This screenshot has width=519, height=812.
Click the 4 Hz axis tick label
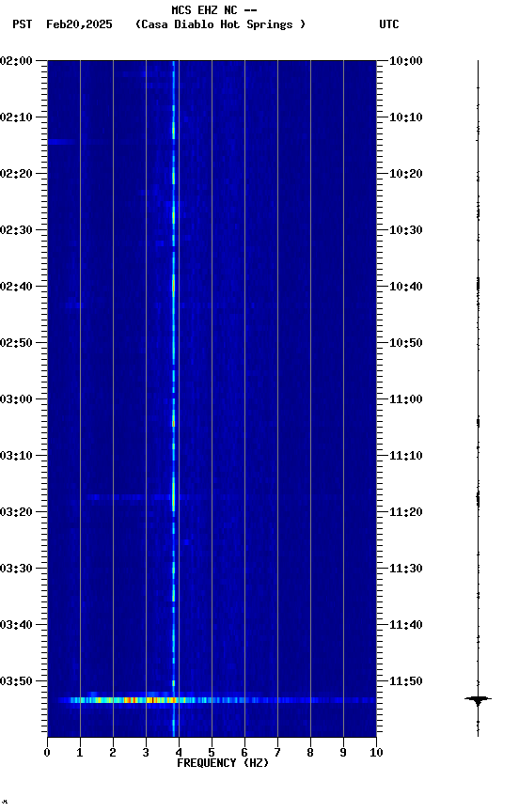coord(179,753)
